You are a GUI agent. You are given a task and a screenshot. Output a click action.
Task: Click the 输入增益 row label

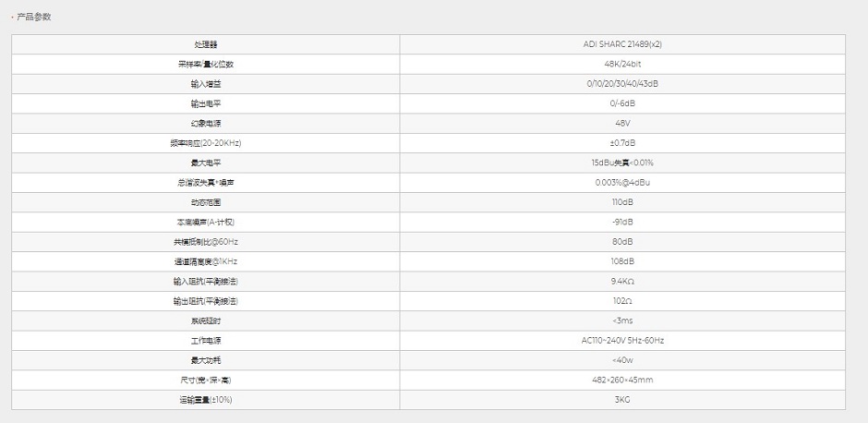[206, 84]
